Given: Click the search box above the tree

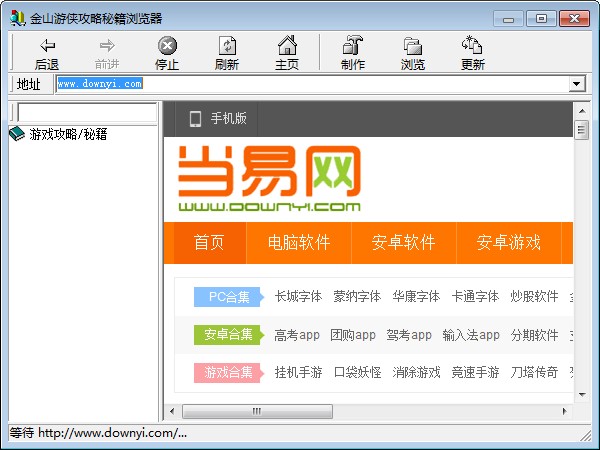Looking at the screenshot, I should [x=87, y=112].
